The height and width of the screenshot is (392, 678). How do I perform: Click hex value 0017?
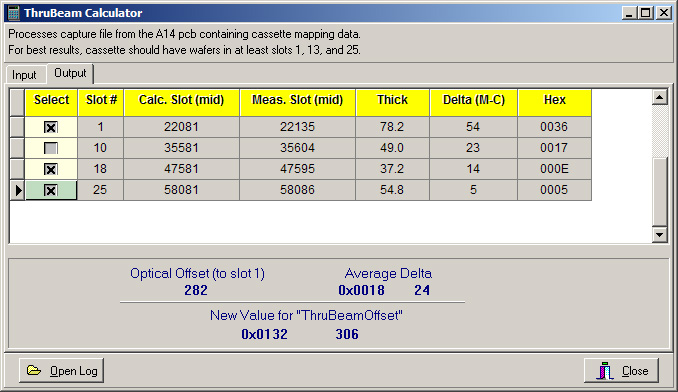(555, 148)
